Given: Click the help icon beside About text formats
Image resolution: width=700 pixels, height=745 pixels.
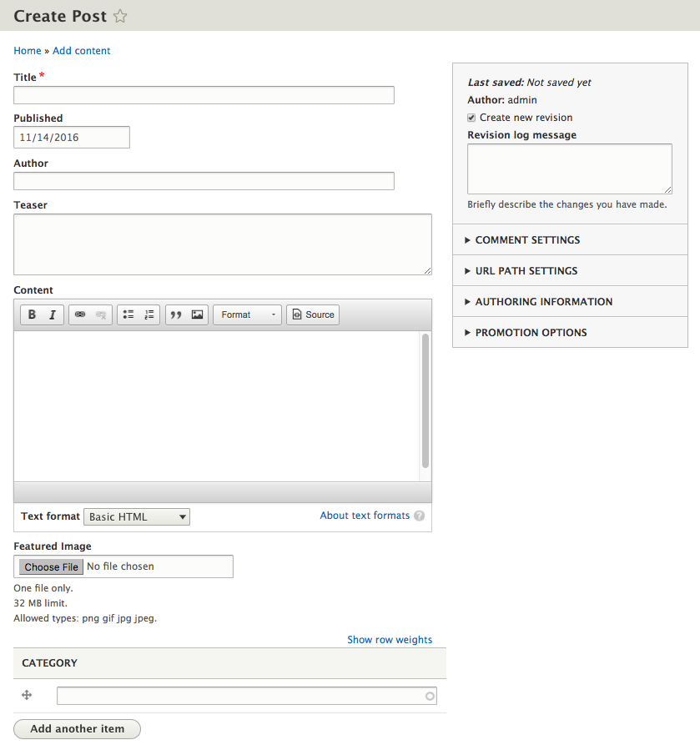Looking at the screenshot, I should click(420, 516).
